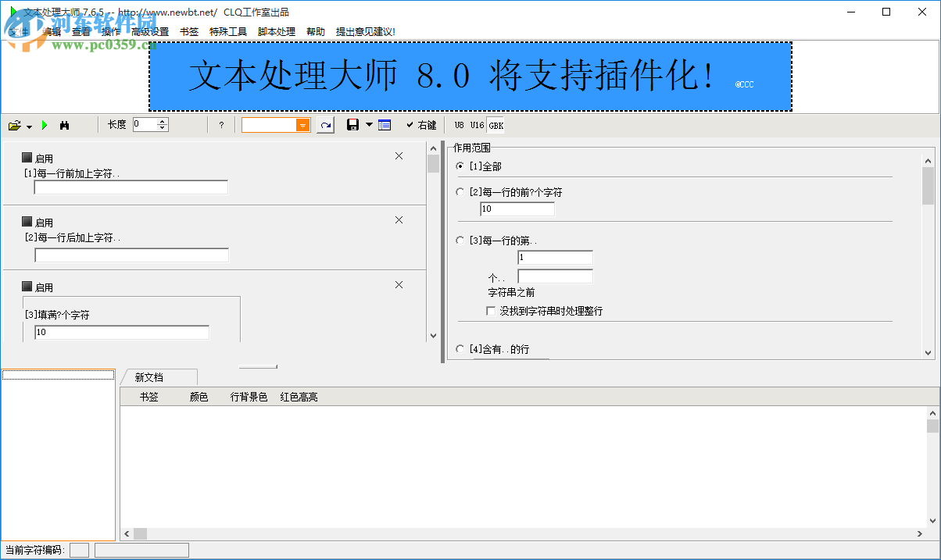Click the 红色高亮 button
941x560 pixels.
298,396
